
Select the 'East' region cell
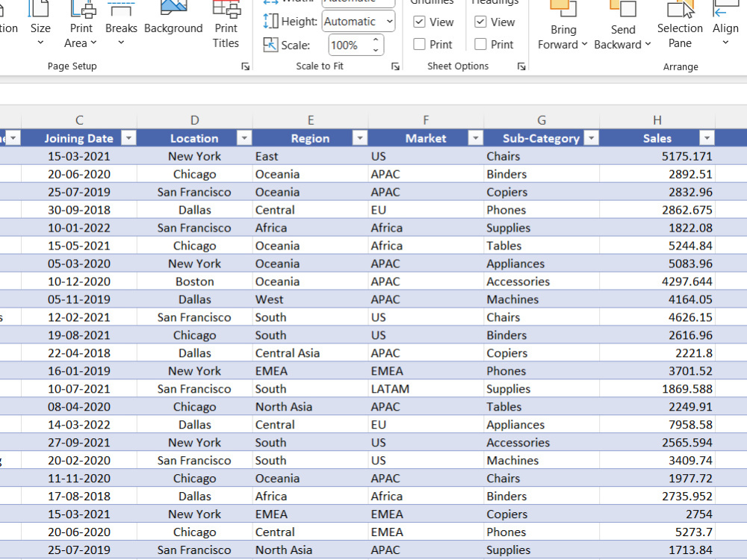click(310, 156)
